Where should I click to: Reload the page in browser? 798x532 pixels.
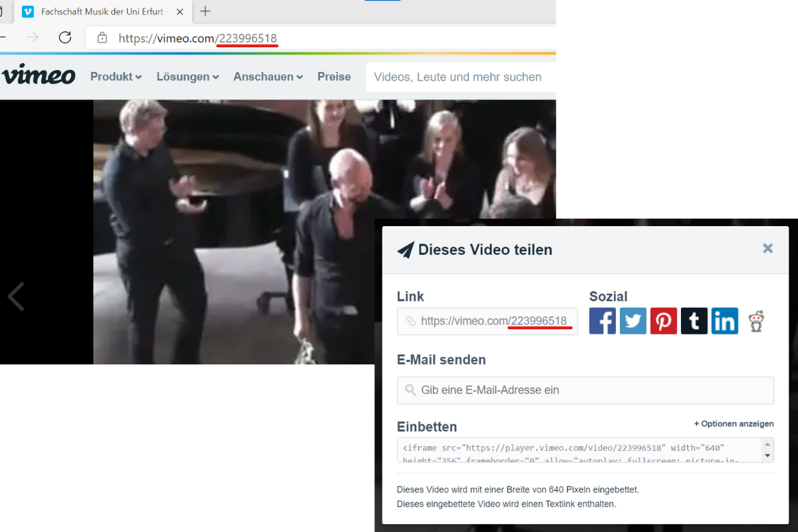coord(65,38)
